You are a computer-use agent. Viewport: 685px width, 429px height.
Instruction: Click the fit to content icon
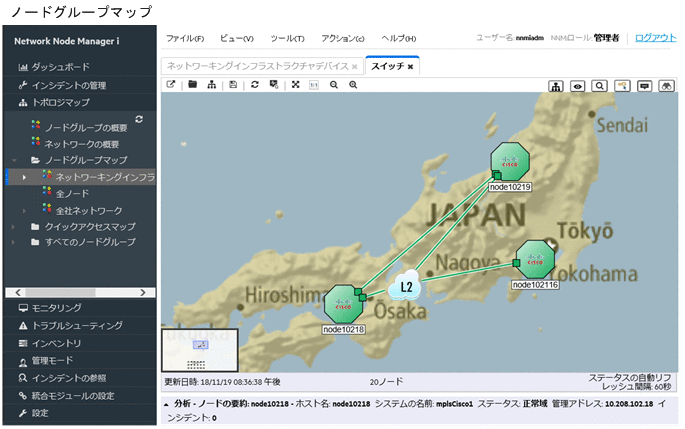pos(295,85)
